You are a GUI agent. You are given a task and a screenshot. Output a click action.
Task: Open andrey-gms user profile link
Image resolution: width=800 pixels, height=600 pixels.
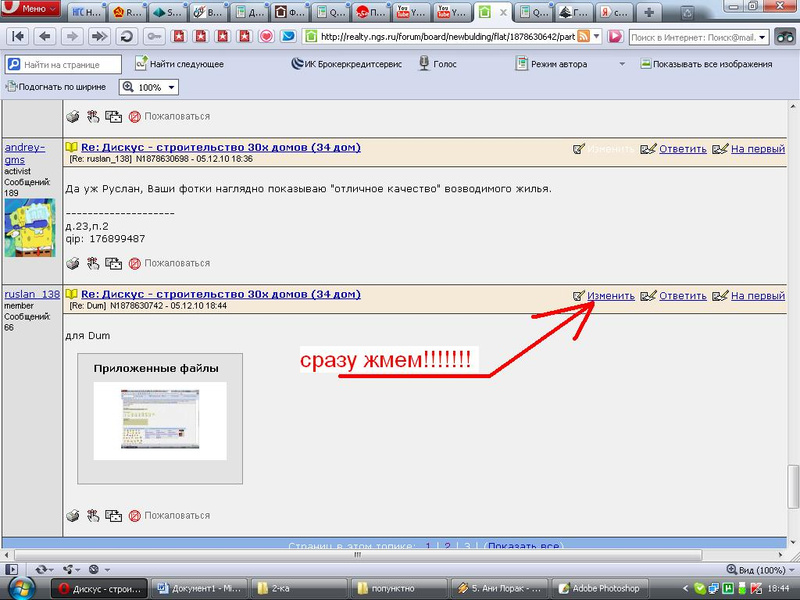pos(24,154)
